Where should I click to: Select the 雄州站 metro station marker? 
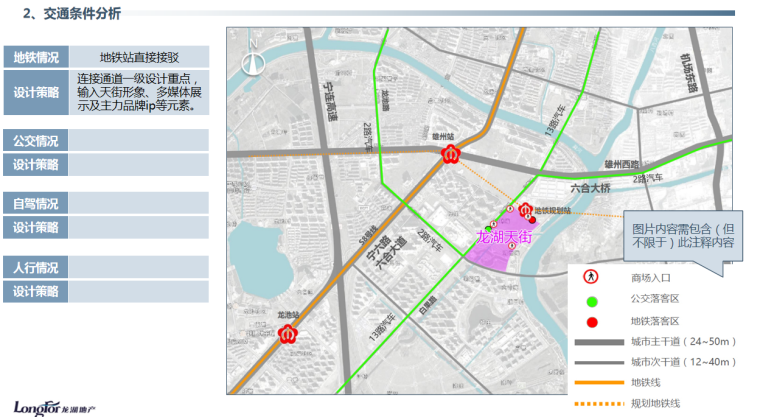click(451, 155)
